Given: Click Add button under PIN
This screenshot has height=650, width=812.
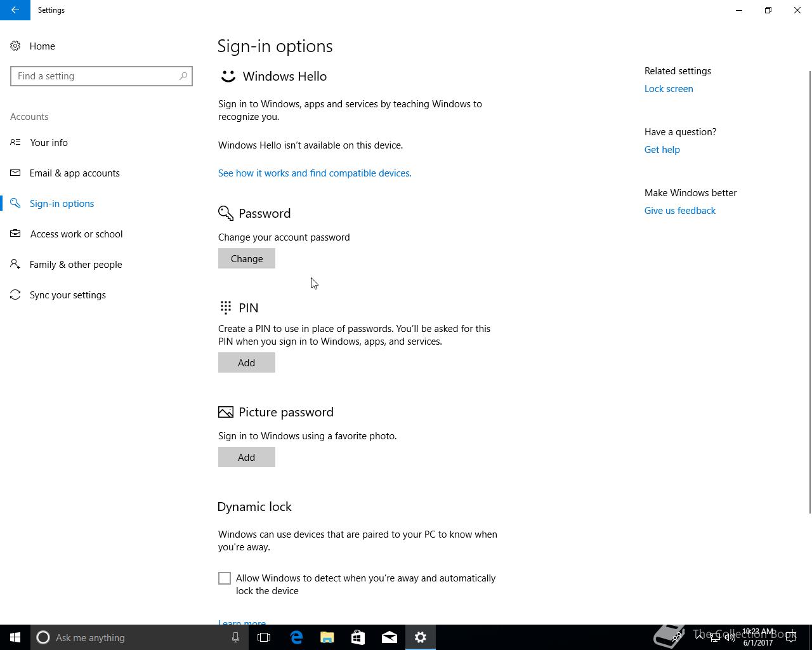Looking at the screenshot, I should (247, 362).
